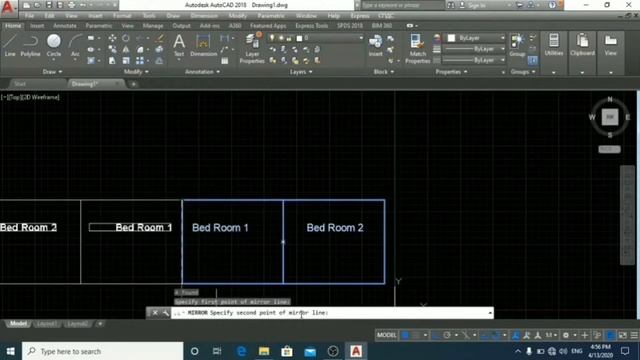This screenshot has width=640, height=360.
Task: Click the Explode tool icon
Action: (x=160, y=49)
